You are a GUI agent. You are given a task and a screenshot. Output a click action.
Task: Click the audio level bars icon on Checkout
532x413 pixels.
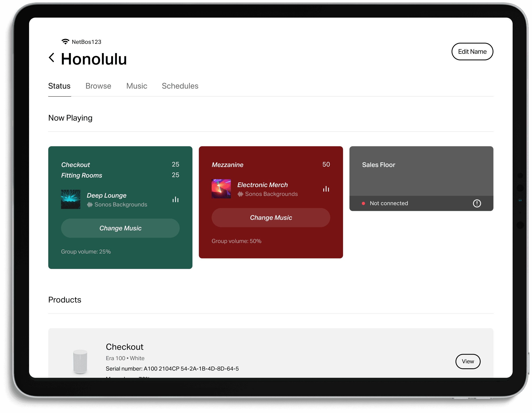pos(176,199)
